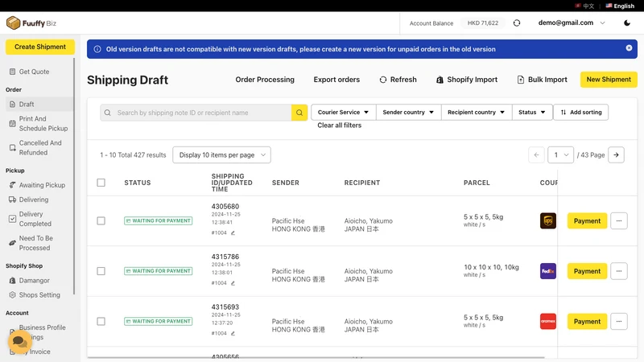The height and width of the screenshot is (362, 644).
Task: Edit reference #1004 pencil for order 4315786
Action: 233,283
